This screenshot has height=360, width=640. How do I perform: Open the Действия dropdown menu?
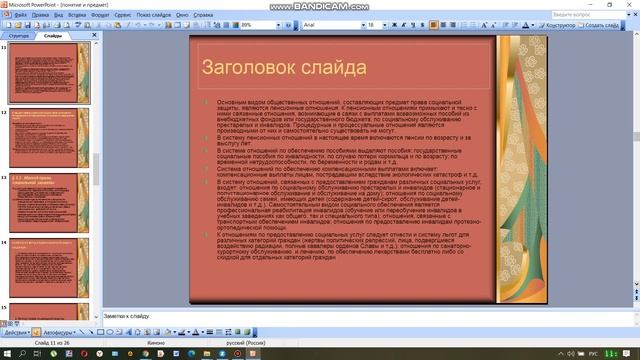pos(16,332)
